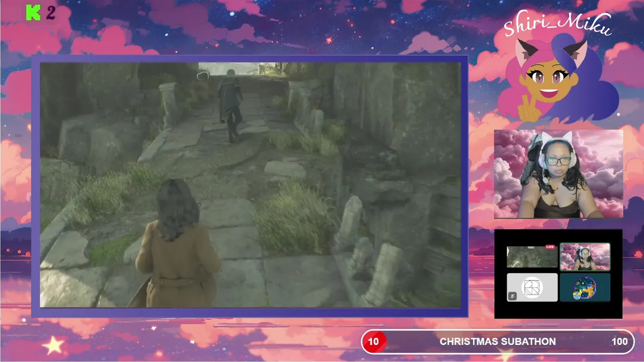
Task: Select the webcam participant tile with clouds
Action: [585, 256]
